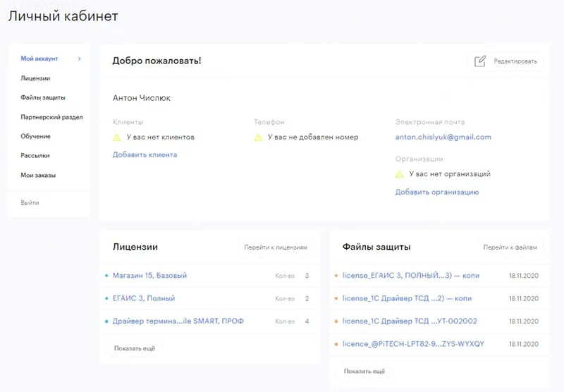Screen dimensions: 564x392
Task: Go to Партнерский раздел in sidebar
Action: coord(51,117)
